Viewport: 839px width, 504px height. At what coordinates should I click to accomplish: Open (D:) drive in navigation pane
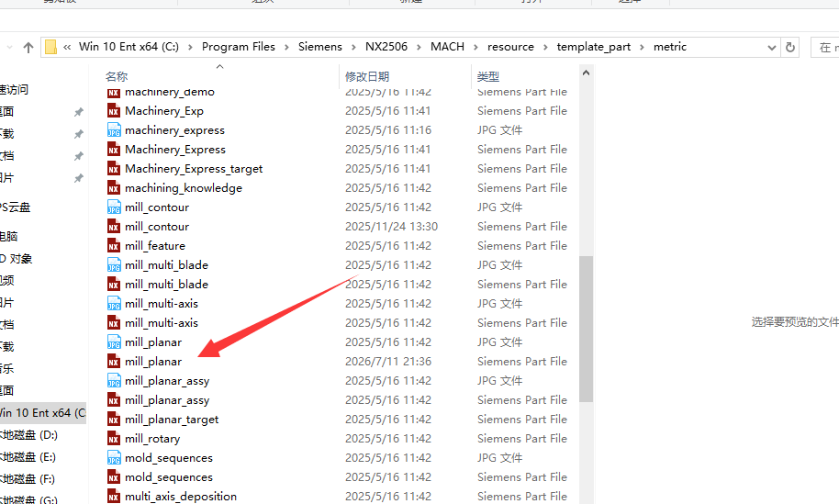[x=29, y=435]
